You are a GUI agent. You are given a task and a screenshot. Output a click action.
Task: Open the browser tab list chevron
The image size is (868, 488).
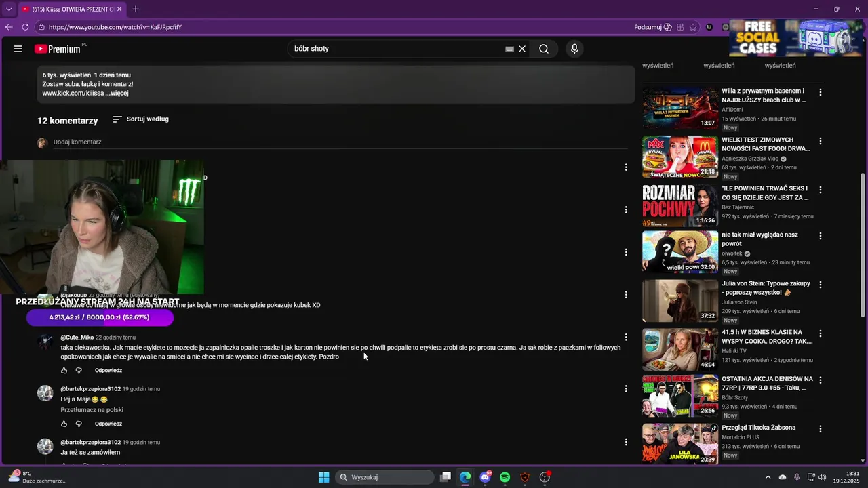click(x=9, y=9)
